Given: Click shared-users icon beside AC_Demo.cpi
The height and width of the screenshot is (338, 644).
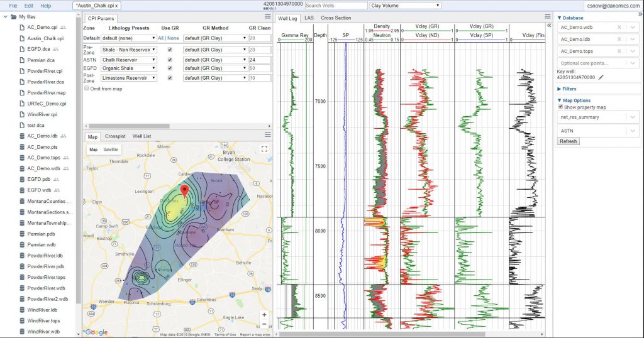Looking at the screenshot, I should point(63,28).
